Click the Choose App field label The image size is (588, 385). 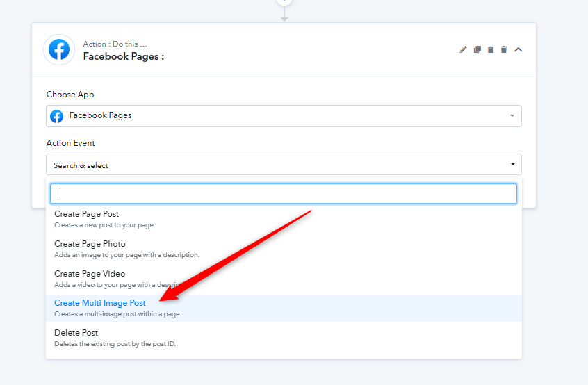click(x=70, y=95)
